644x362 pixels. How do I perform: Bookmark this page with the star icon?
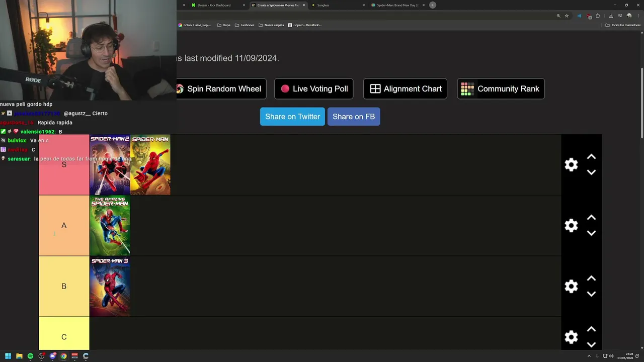point(567,16)
